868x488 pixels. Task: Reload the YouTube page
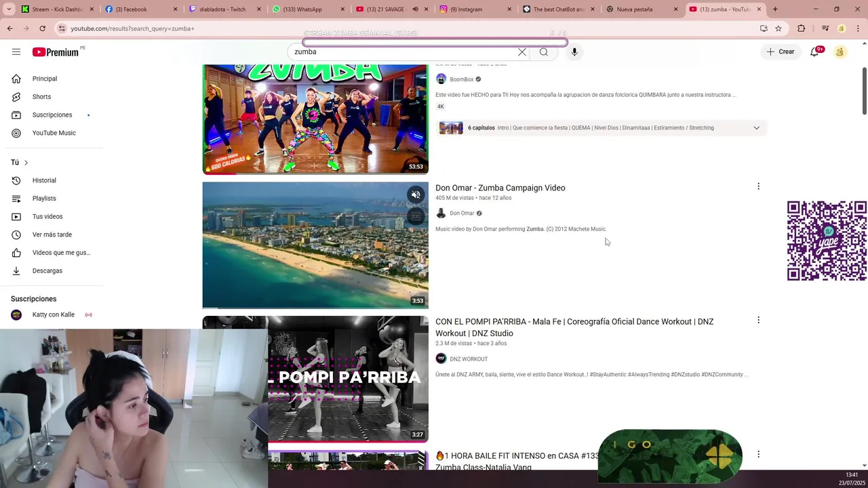[x=42, y=28]
